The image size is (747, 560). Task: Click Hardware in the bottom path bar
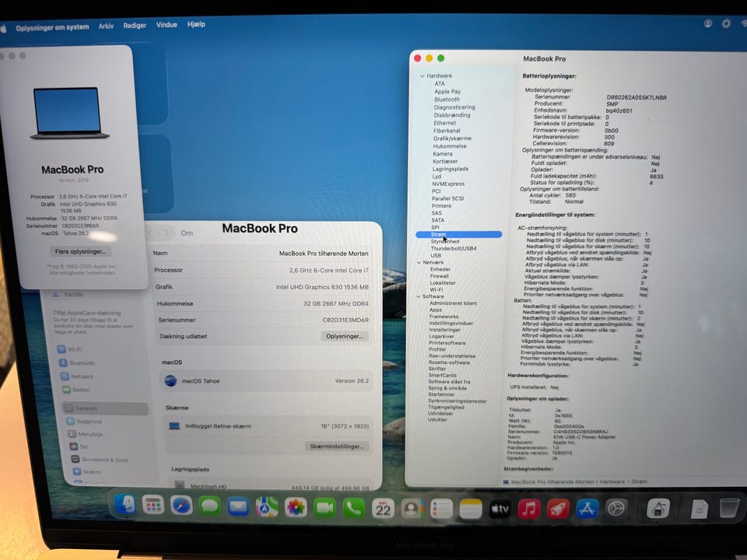tap(612, 481)
